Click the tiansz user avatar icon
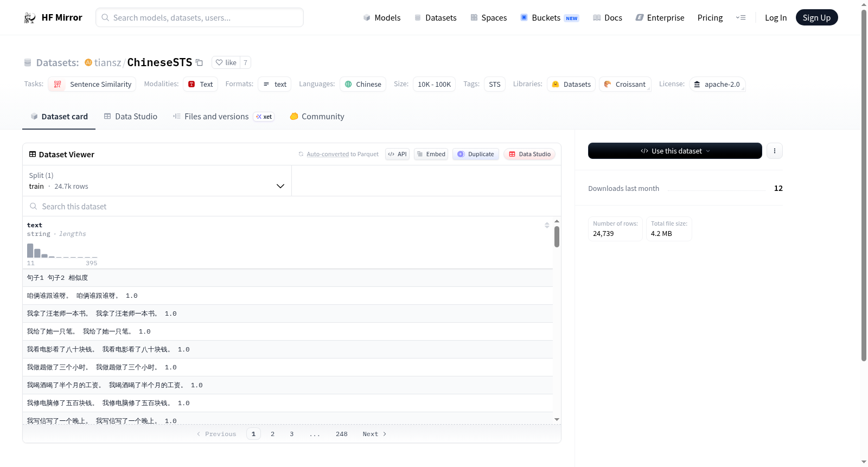The height and width of the screenshot is (467, 868). click(x=88, y=62)
